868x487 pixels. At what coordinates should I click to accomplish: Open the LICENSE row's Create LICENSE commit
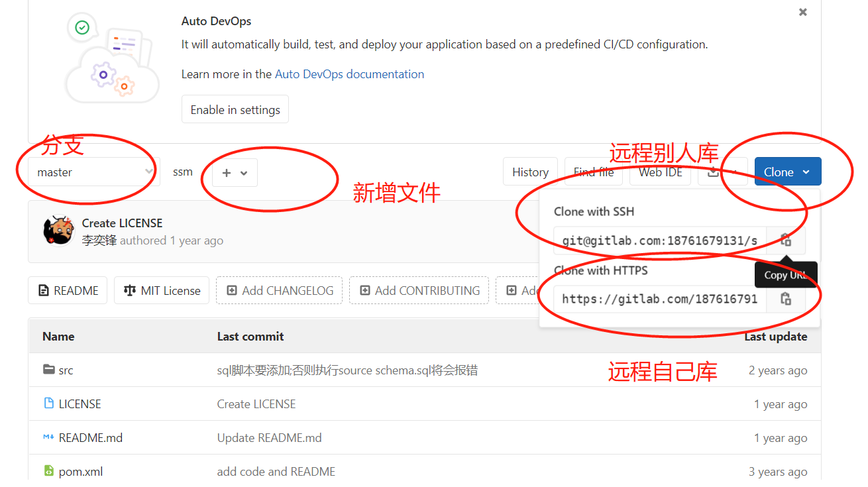pyautogui.click(x=256, y=404)
